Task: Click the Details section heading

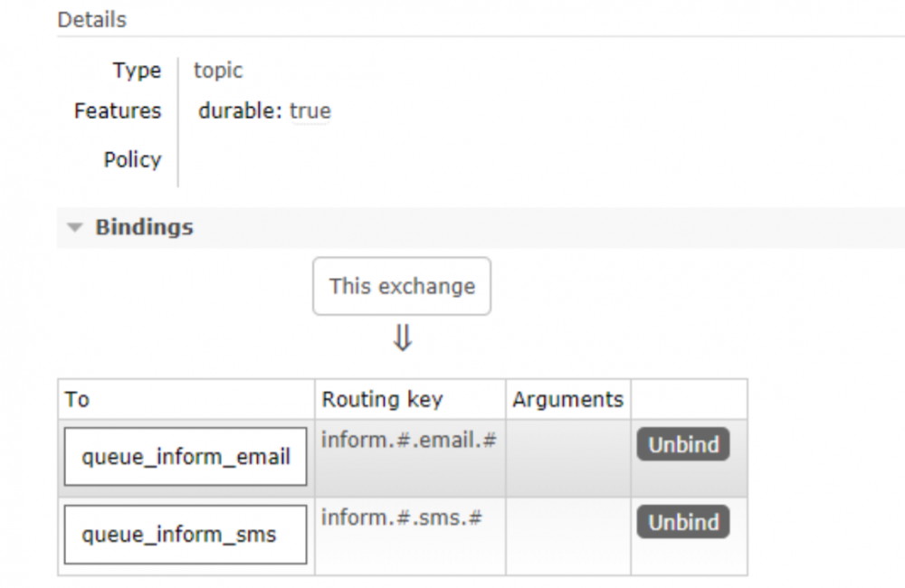Action: [90, 19]
